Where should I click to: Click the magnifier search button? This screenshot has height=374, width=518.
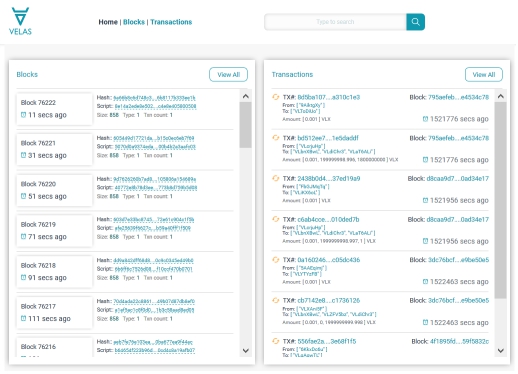click(415, 22)
